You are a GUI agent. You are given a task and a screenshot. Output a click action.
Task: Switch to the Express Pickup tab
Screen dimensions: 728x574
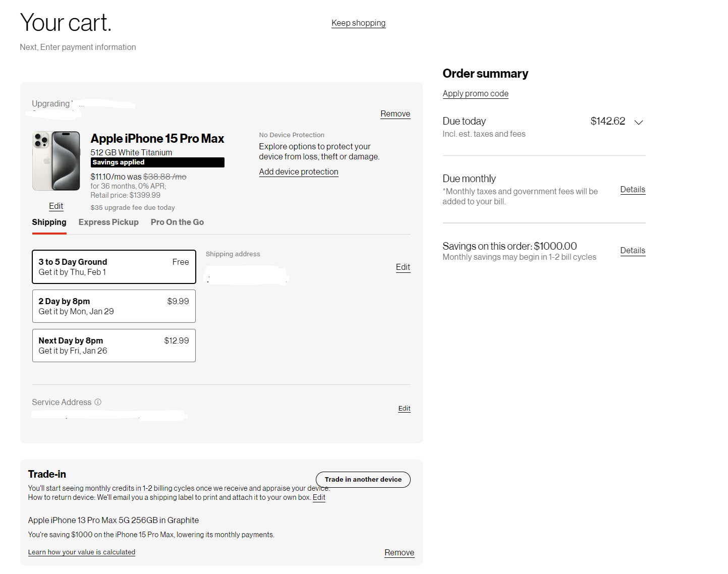tap(108, 222)
